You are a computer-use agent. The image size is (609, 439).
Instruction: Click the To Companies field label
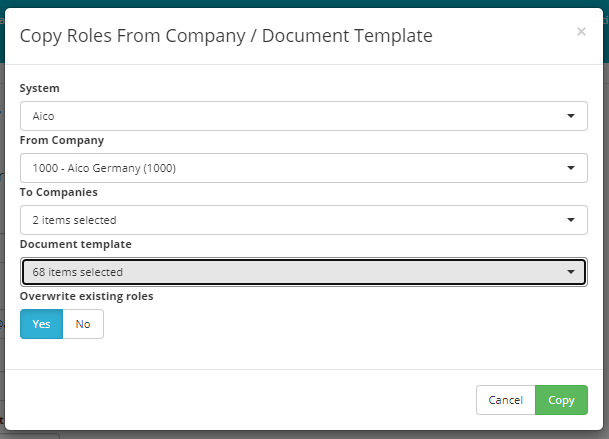pyautogui.click(x=59, y=192)
